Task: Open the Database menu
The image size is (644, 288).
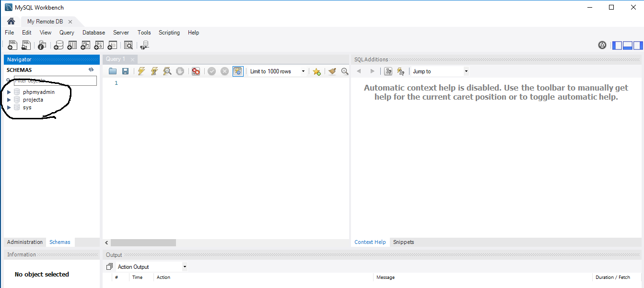Action: pos(94,33)
